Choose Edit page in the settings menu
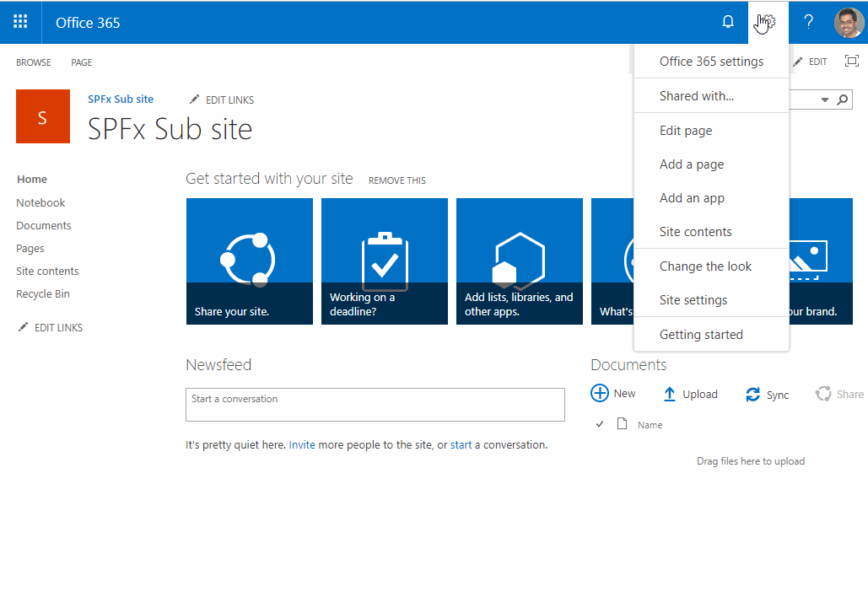Screen dimensions: 868x597 coord(711,131)
